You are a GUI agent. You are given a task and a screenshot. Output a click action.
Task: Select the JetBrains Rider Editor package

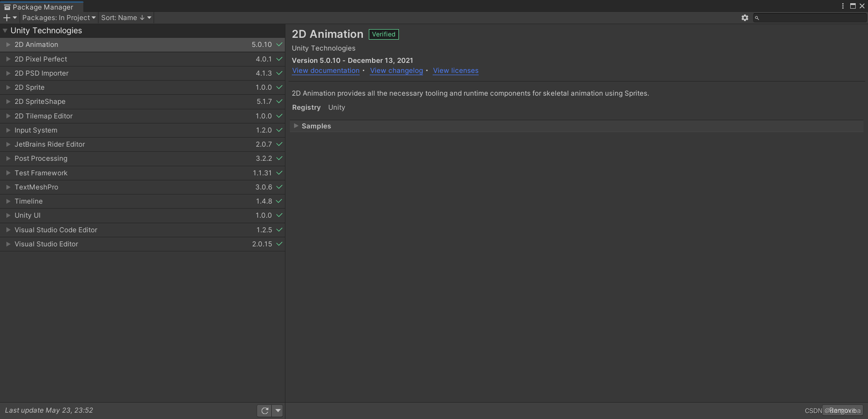click(x=142, y=144)
